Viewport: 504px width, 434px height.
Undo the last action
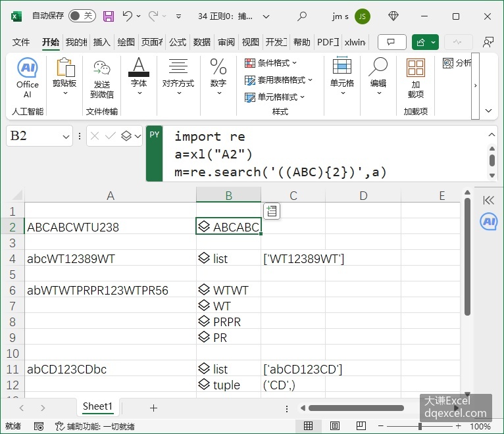pos(128,16)
